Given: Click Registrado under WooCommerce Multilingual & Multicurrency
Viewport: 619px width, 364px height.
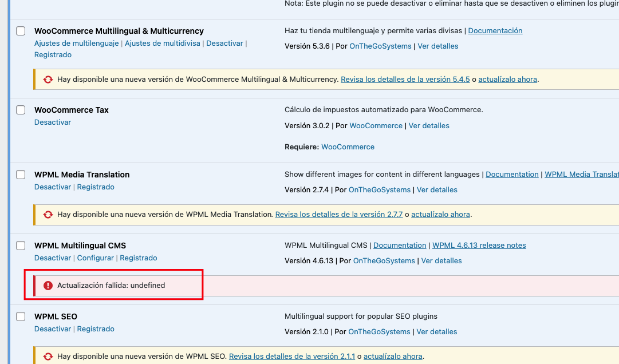Looking at the screenshot, I should pos(53,55).
